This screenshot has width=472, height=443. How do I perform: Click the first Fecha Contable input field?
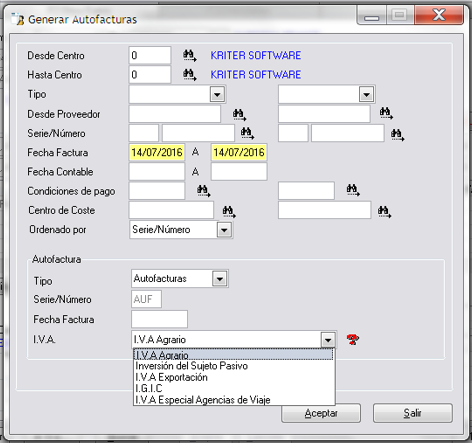157,172
